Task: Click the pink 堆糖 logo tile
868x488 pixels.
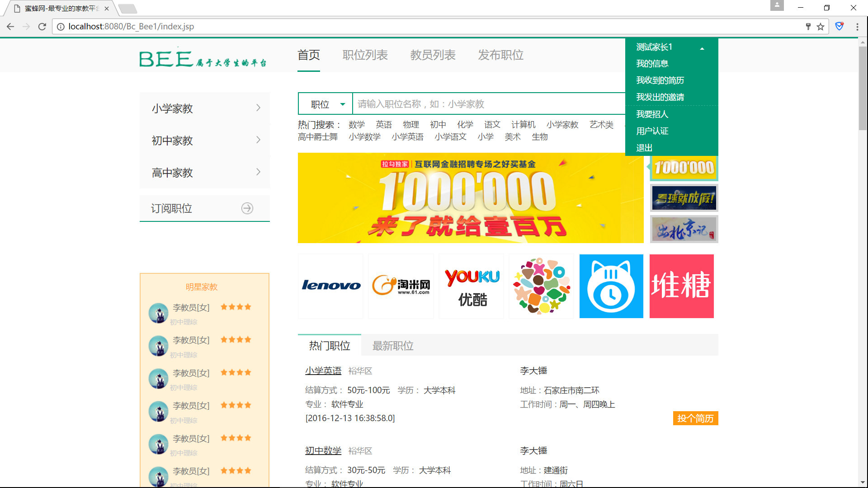Action: [681, 286]
